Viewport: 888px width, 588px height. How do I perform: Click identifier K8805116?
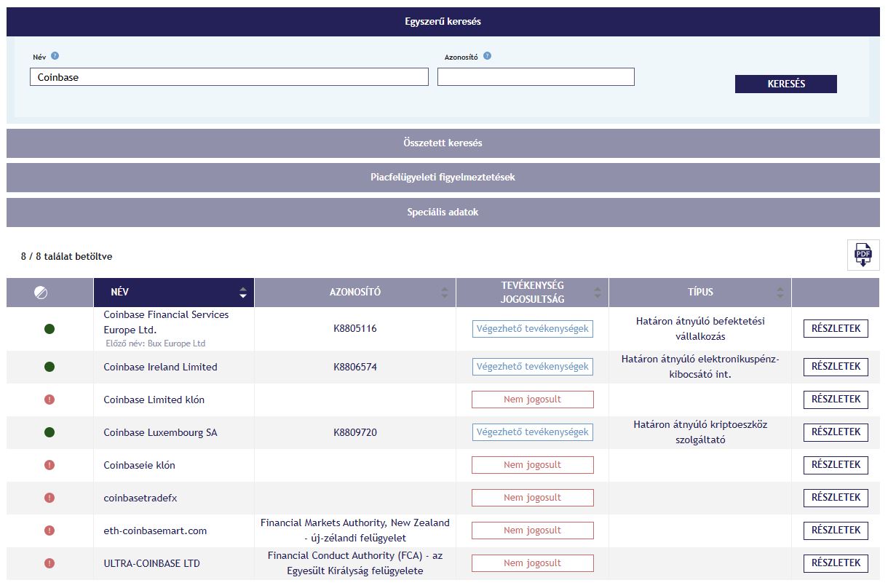point(355,329)
